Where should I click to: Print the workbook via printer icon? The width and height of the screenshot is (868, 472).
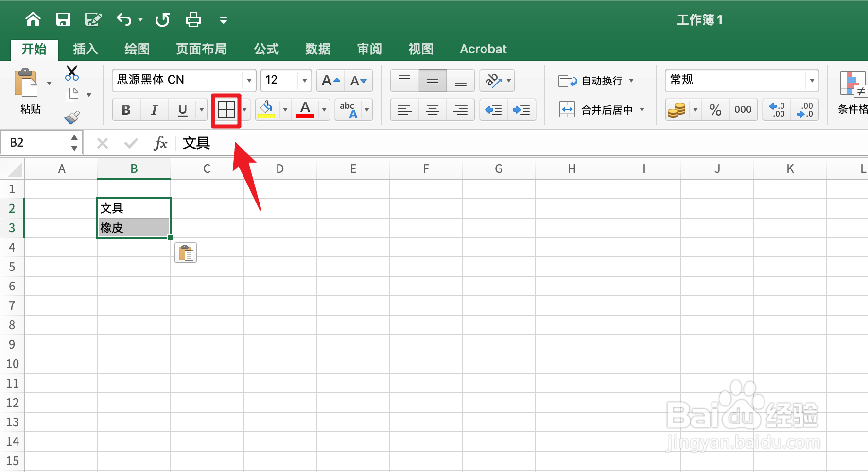point(193,19)
